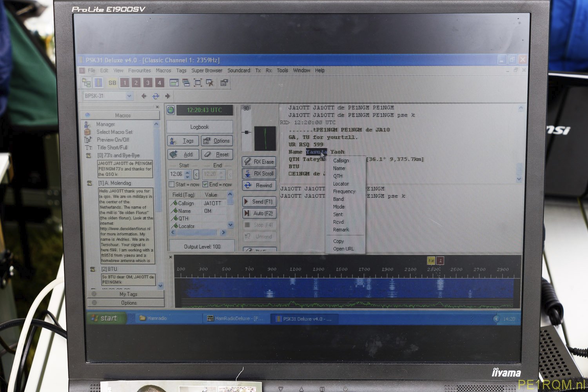Click the squelch level slider handle
Image resolution: width=588 pixels, height=392 pixels.
pyautogui.click(x=247, y=132)
